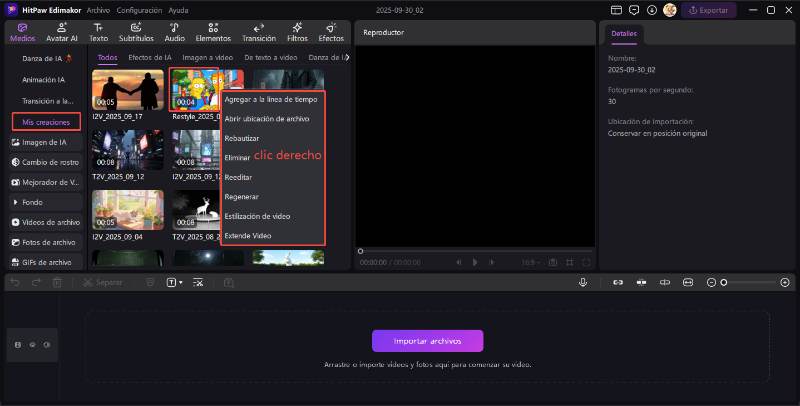Open the Transición effects panel
The height and width of the screenshot is (406, 800).
[259, 31]
